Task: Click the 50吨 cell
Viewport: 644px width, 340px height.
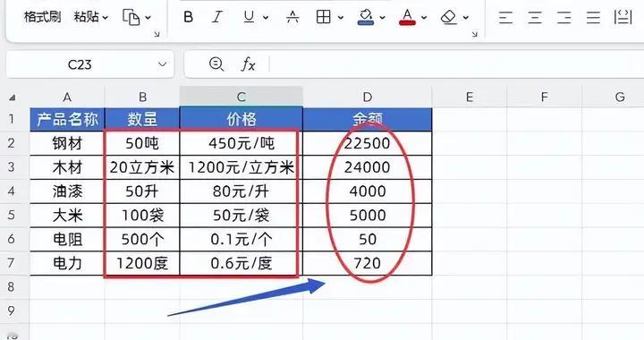Action: coord(142,143)
